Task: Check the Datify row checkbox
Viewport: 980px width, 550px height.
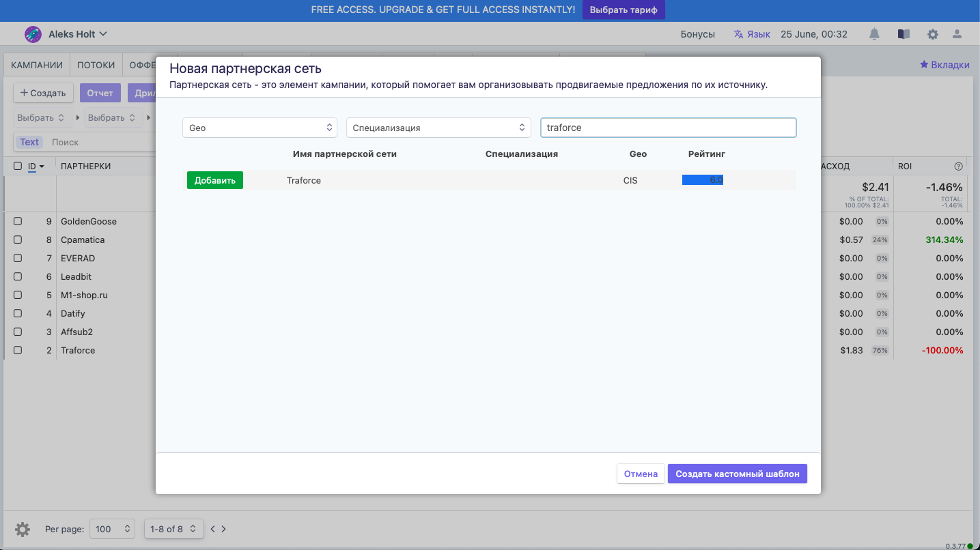Action: point(18,313)
